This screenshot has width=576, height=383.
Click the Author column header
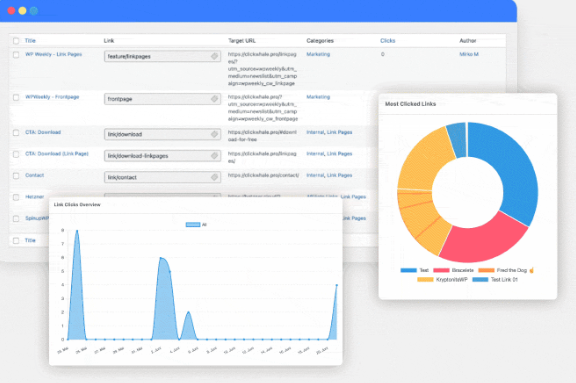[468, 41]
